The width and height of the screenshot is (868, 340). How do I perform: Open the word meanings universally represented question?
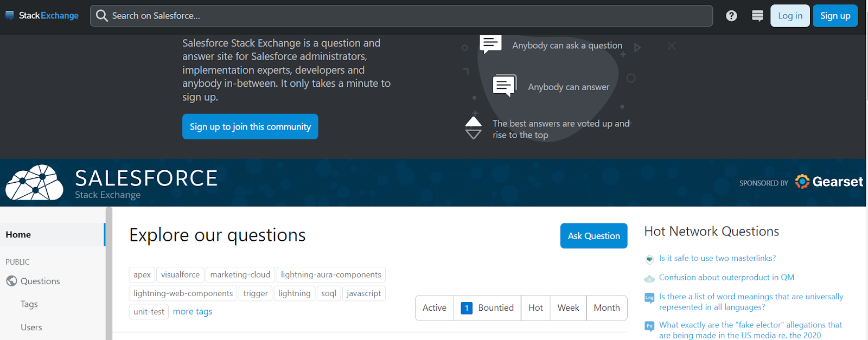(751, 301)
